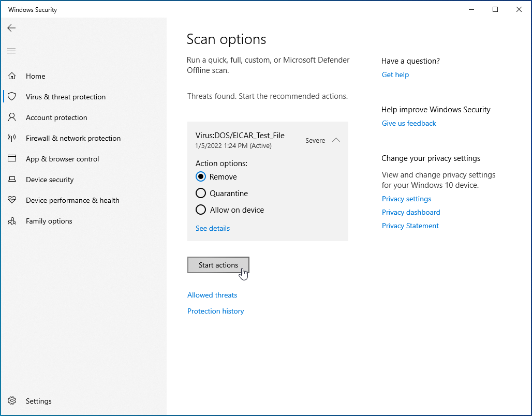This screenshot has height=416, width=532.
Task: Select the Quarantine action option
Action: (201, 194)
